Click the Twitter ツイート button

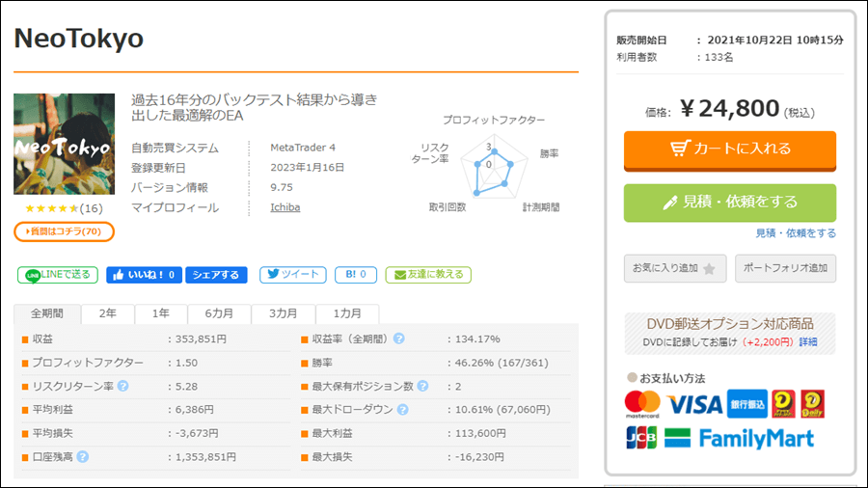tap(293, 275)
